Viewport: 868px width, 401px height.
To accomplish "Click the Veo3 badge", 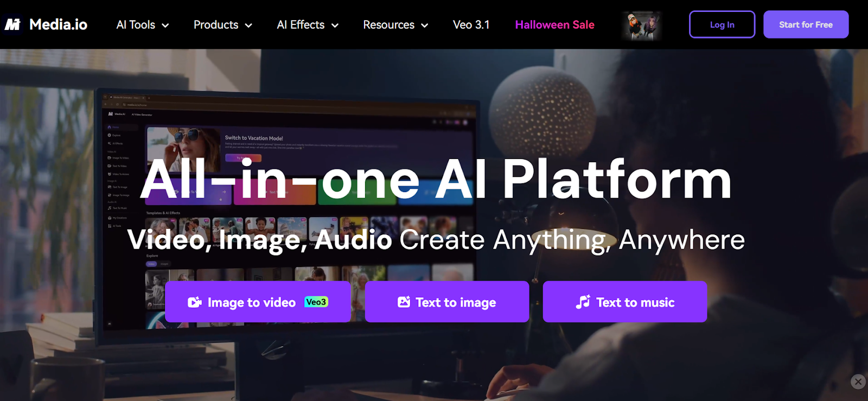I will click(x=316, y=302).
